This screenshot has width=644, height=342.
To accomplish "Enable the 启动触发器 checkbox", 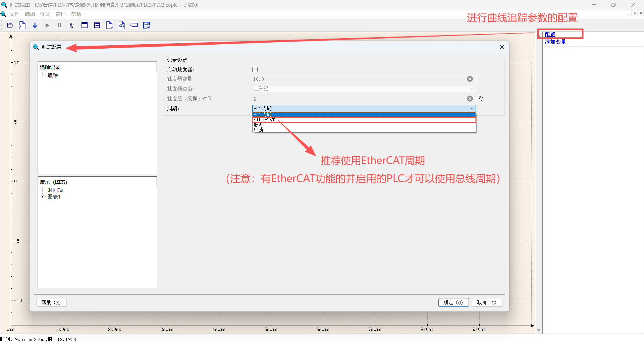I will tap(255, 69).
